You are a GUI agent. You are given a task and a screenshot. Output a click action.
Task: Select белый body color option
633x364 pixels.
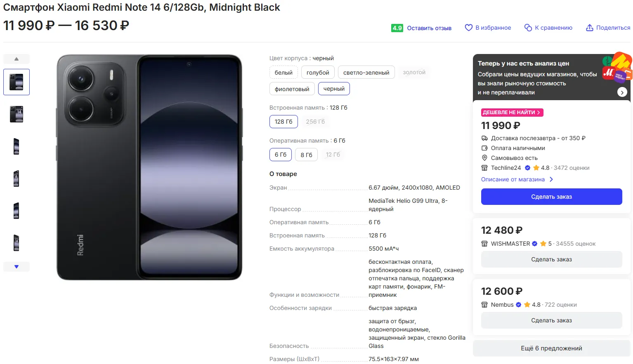coord(283,73)
